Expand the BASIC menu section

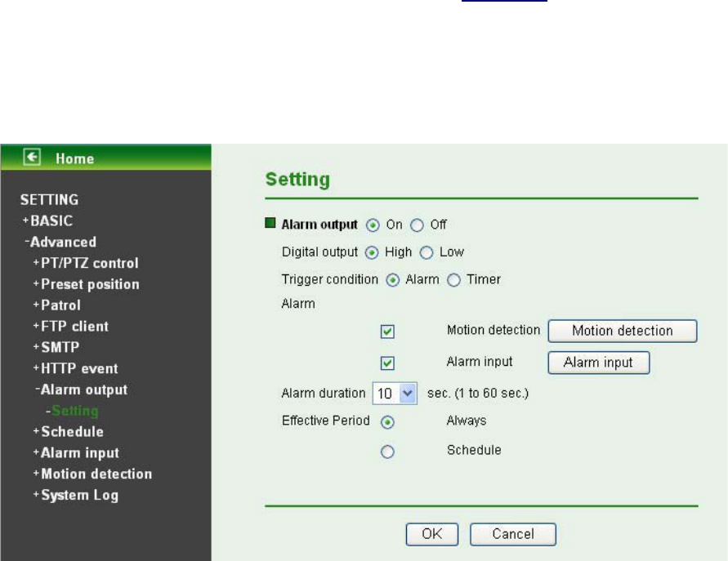click(x=47, y=220)
